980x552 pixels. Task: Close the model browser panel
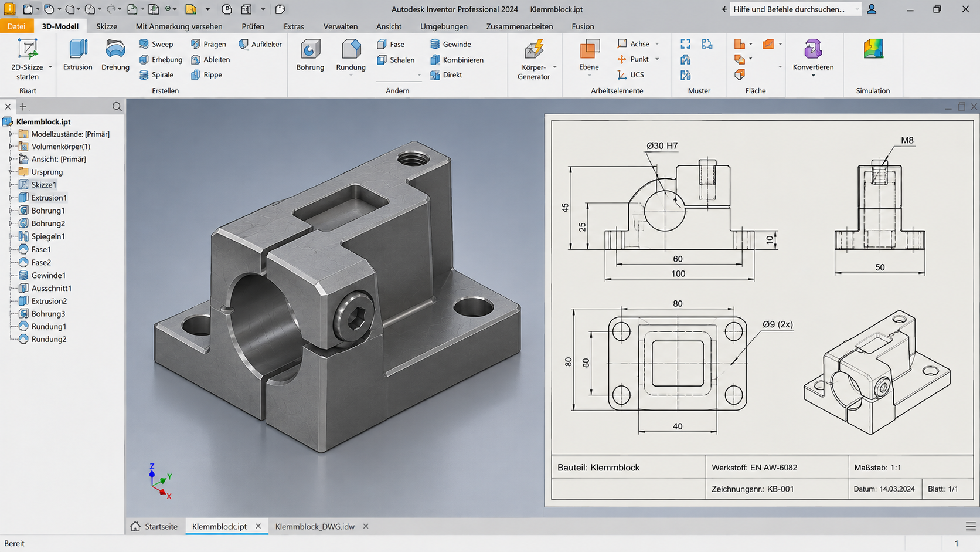click(x=8, y=107)
